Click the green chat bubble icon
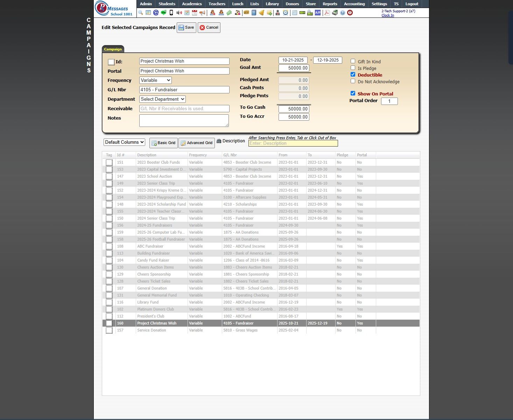The image size is (513, 420). tap(163, 13)
